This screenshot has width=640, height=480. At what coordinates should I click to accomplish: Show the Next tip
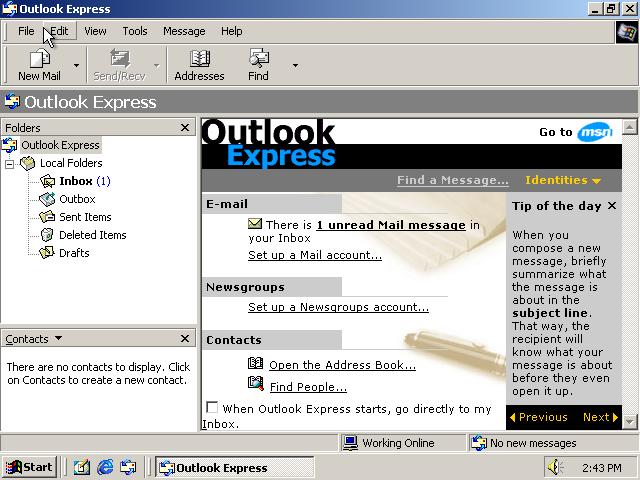point(600,417)
